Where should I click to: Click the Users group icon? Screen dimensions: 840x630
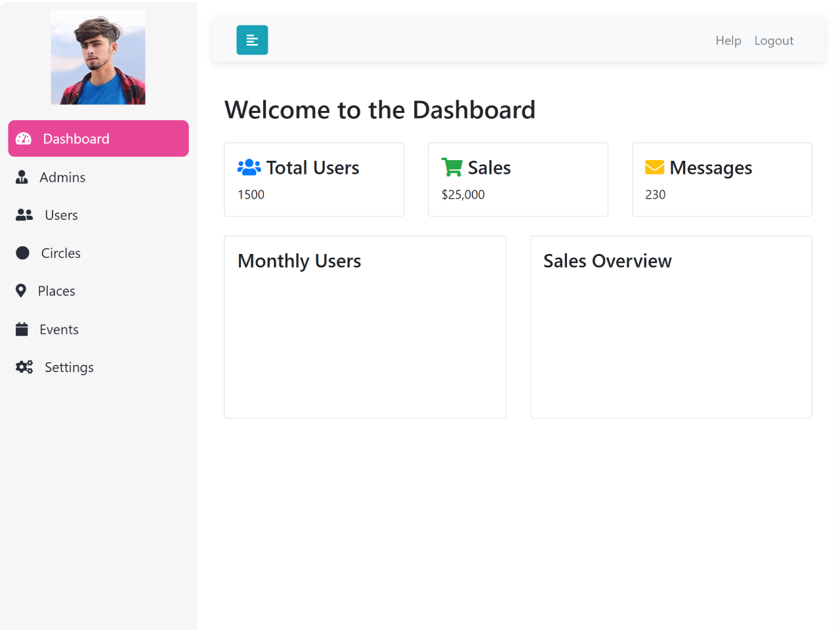tap(24, 215)
